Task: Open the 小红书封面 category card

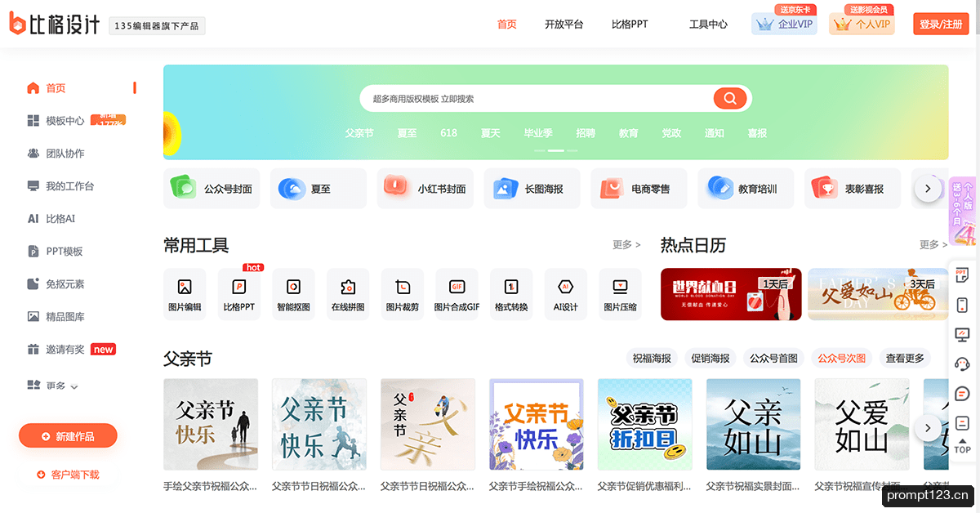Action: pyautogui.click(x=425, y=189)
